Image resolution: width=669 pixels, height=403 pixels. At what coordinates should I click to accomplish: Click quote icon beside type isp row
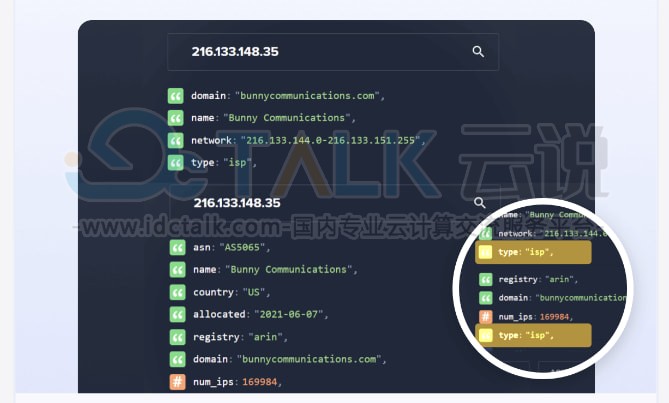pyautogui.click(x=176, y=162)
